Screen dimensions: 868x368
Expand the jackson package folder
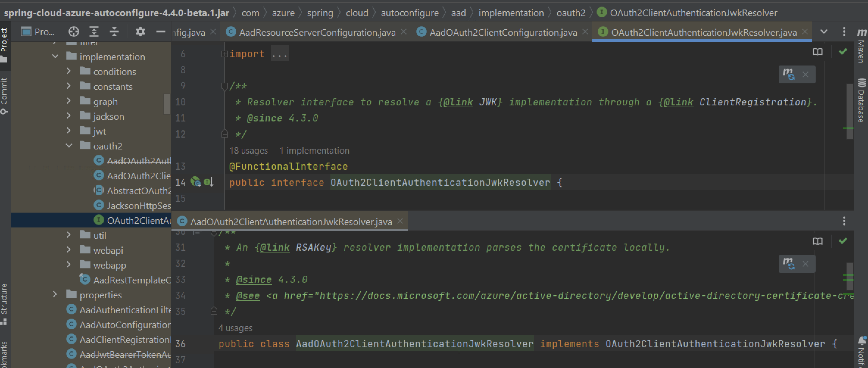(69, 116)
